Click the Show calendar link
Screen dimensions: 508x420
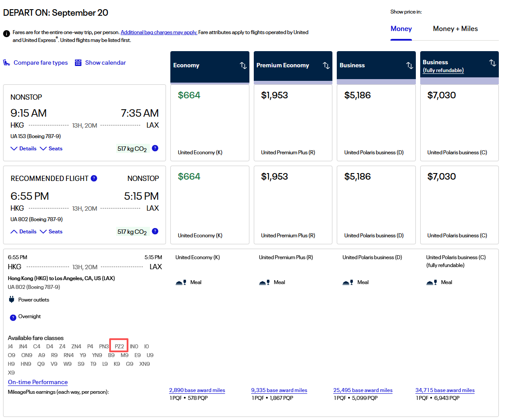[x=105, y=62]
